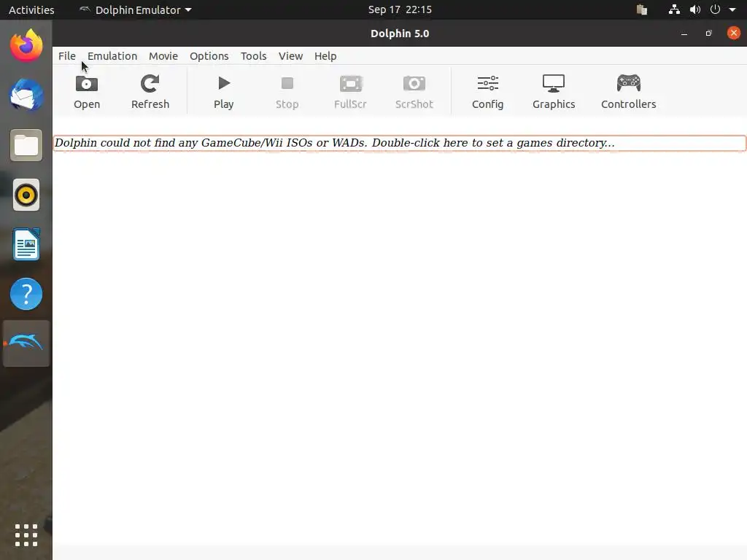This screenshot has width=747, height=560.
Task: Open Files manager from the dock
Action: click(26, 145)
